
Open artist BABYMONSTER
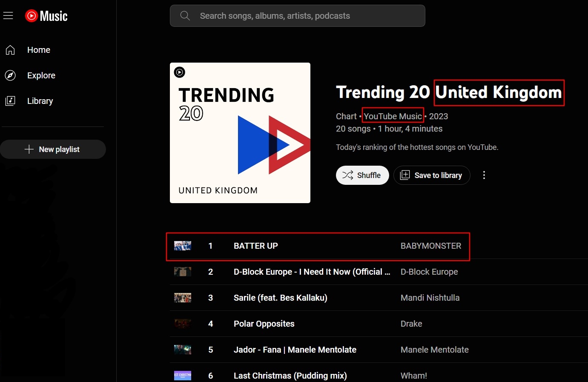pyautogui.click(x=431, y=246)
